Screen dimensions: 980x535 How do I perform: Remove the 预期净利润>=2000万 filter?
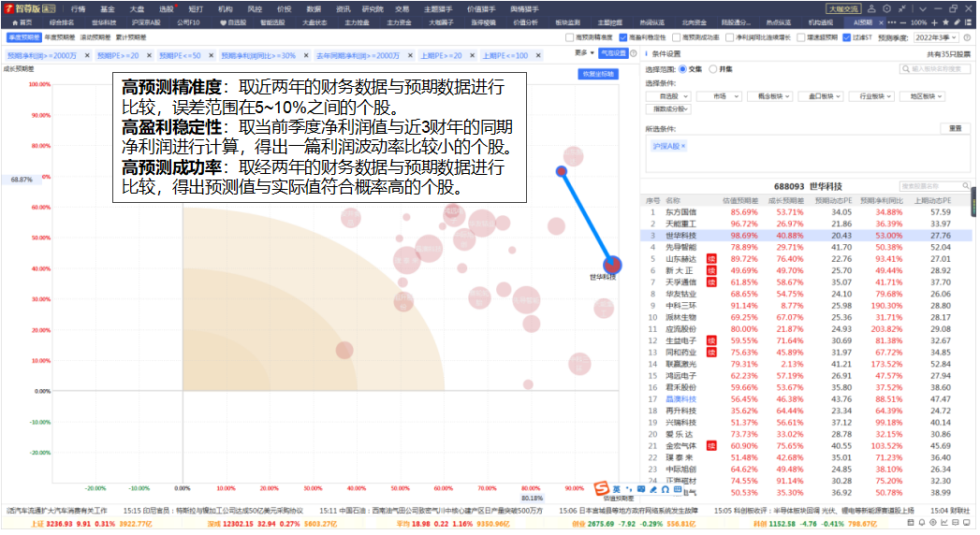88,55
